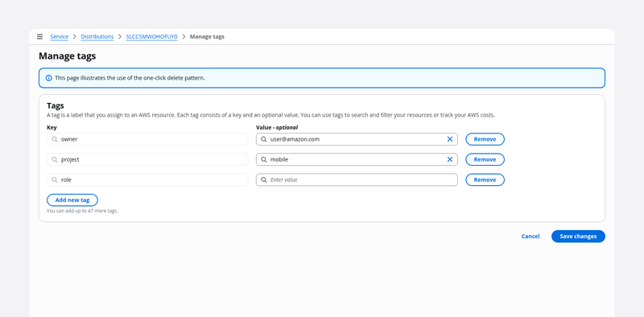Click Add new tag button
644x317 pixels.
click(x=72, y=200)
